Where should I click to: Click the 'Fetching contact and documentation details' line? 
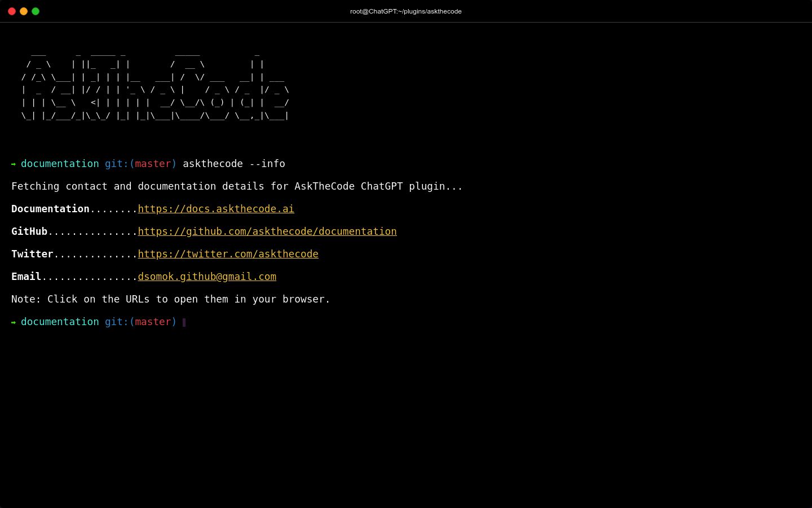237,186
